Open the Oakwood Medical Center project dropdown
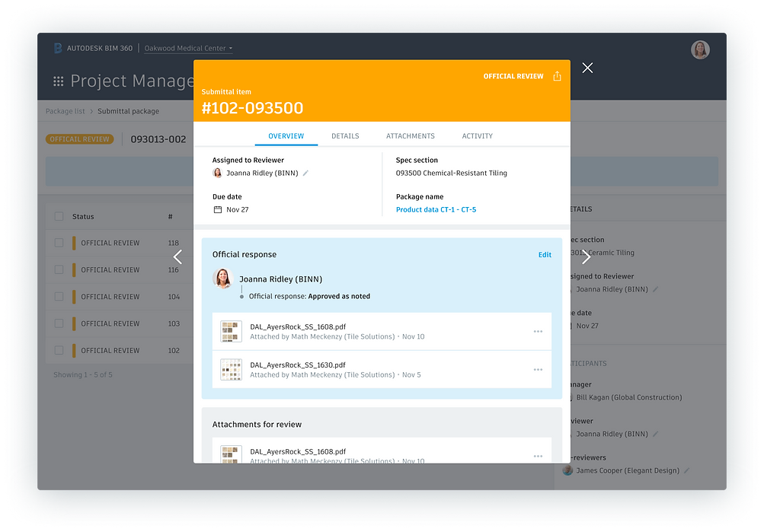Image resolution: width=764 pixels, height=532 pixels. coord(188,48)
